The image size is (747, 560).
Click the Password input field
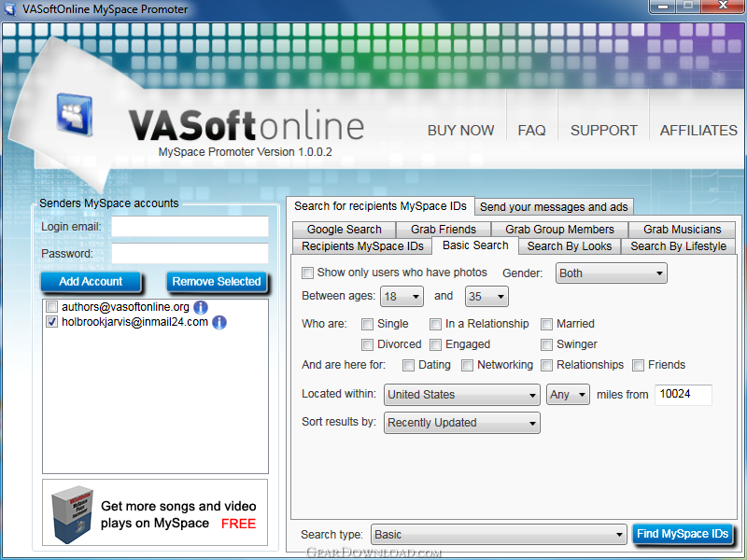(190, 253)
